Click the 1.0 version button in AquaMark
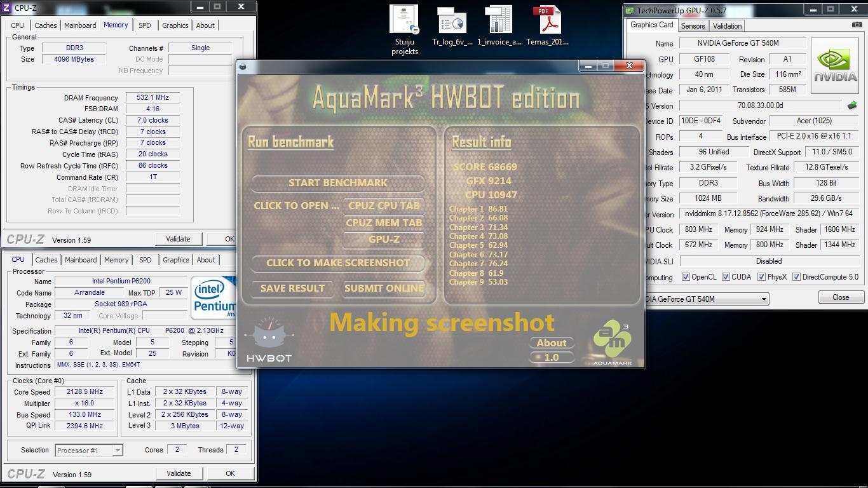Screen dimensions: 868x488 552,358
